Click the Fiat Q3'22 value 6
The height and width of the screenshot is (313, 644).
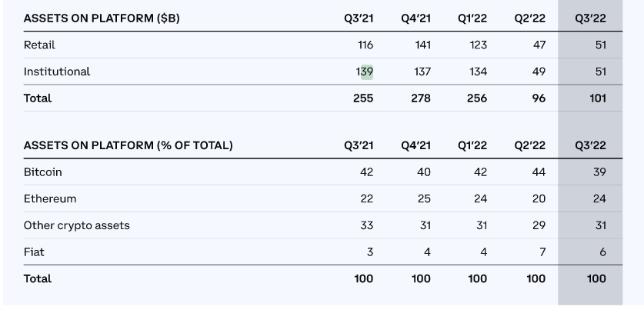coord(602,251)
